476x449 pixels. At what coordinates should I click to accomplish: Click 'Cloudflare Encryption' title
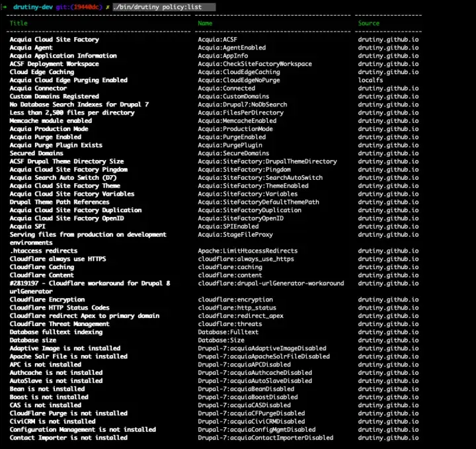(48, 300)
